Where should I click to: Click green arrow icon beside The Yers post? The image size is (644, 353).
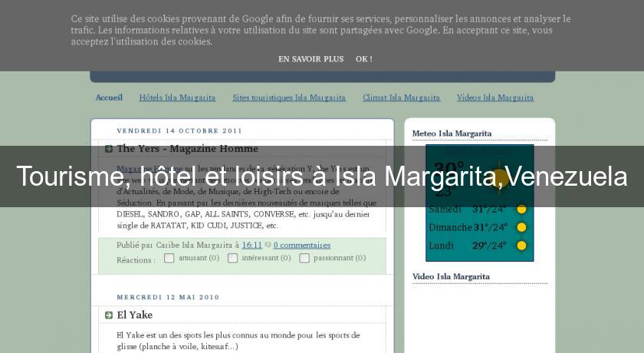pyautogui.click(x=108, y=149)
